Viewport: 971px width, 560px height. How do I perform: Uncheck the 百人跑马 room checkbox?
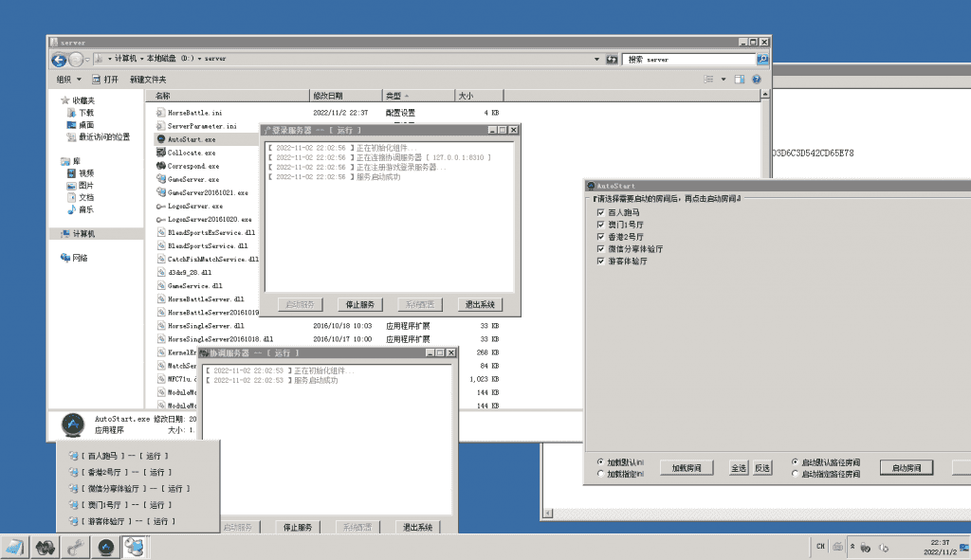tap(600, 212)
